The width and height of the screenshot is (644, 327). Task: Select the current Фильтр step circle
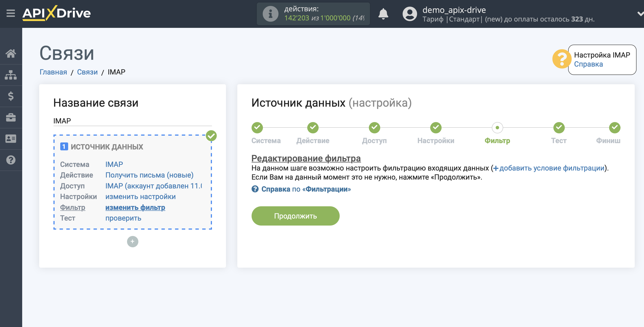coord(497,128)
